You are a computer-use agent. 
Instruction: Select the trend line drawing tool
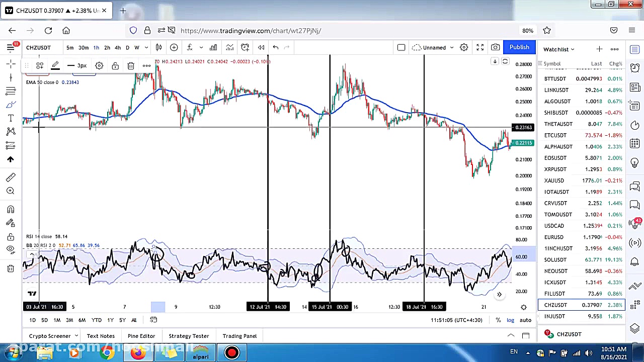click(11, 77)
